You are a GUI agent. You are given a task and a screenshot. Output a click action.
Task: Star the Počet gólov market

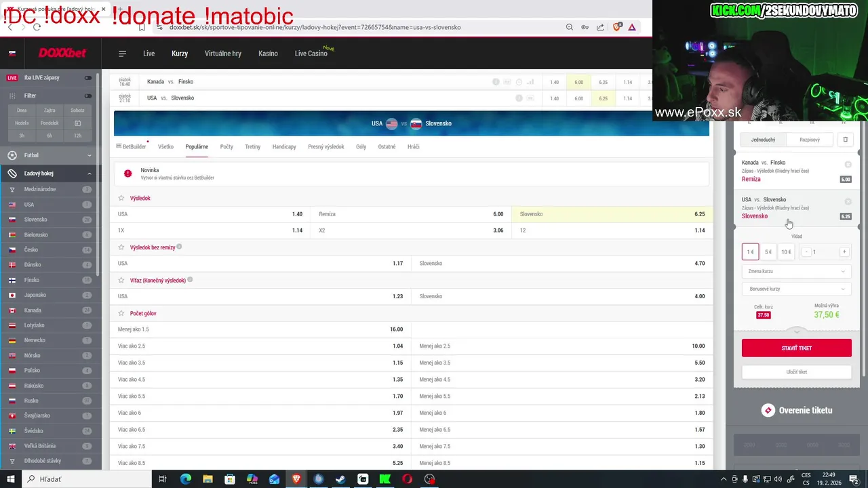click(121, 313)
